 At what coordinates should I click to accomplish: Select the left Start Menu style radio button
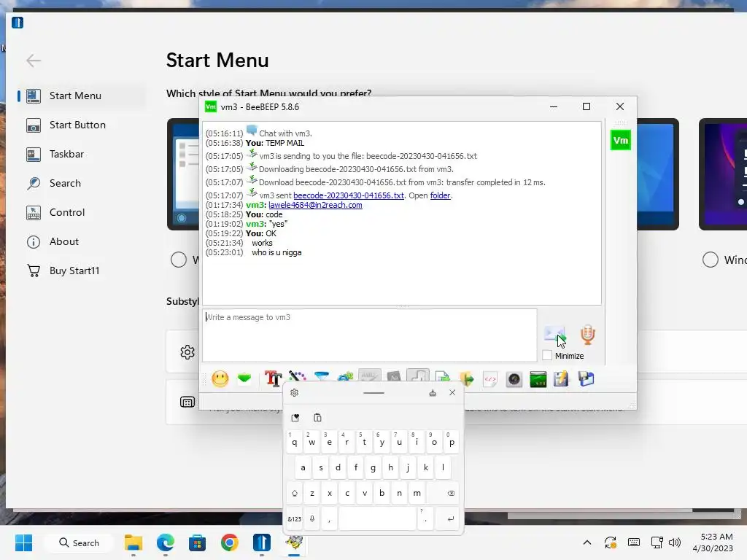coord(179,260)
